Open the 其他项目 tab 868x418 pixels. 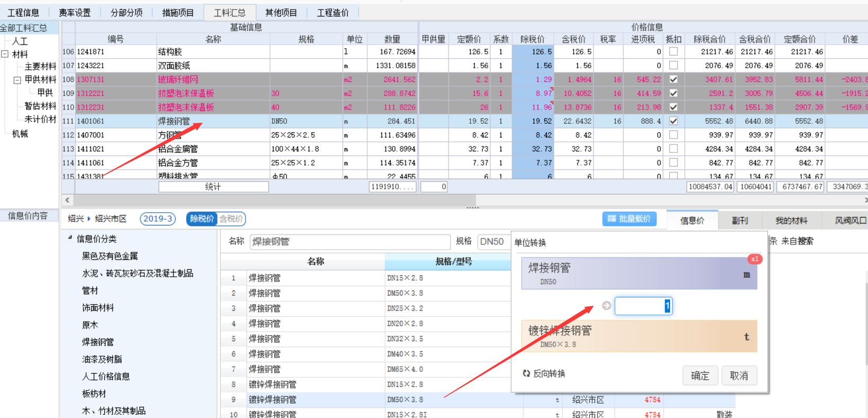(x=281, y=13)
